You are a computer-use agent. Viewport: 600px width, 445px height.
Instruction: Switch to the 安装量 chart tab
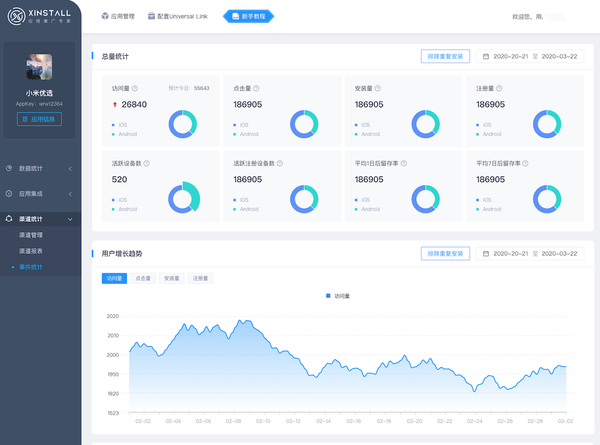pos(171,278)
